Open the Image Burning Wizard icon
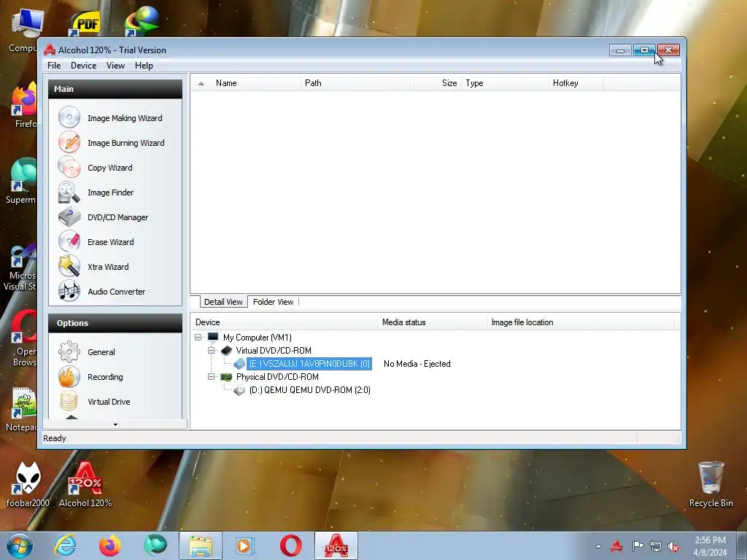Viewport: 747px width, 560px height. pyautogui.click(x=69, y=142)
